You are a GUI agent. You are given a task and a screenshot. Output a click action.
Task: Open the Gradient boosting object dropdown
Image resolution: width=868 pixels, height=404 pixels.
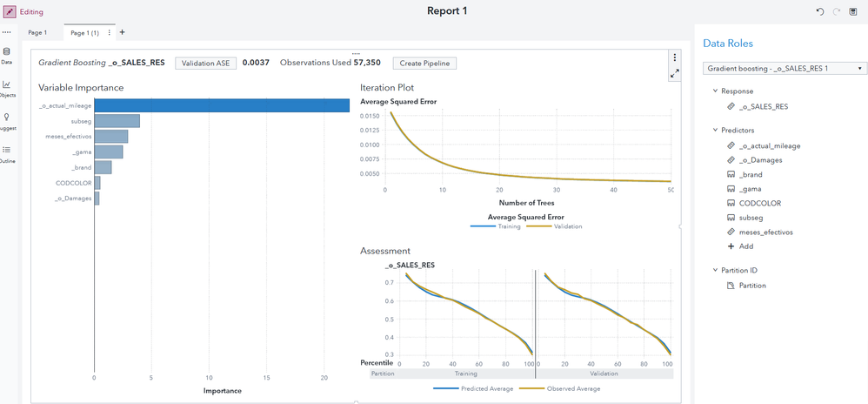pyautogui.click(x=783, y=68)
